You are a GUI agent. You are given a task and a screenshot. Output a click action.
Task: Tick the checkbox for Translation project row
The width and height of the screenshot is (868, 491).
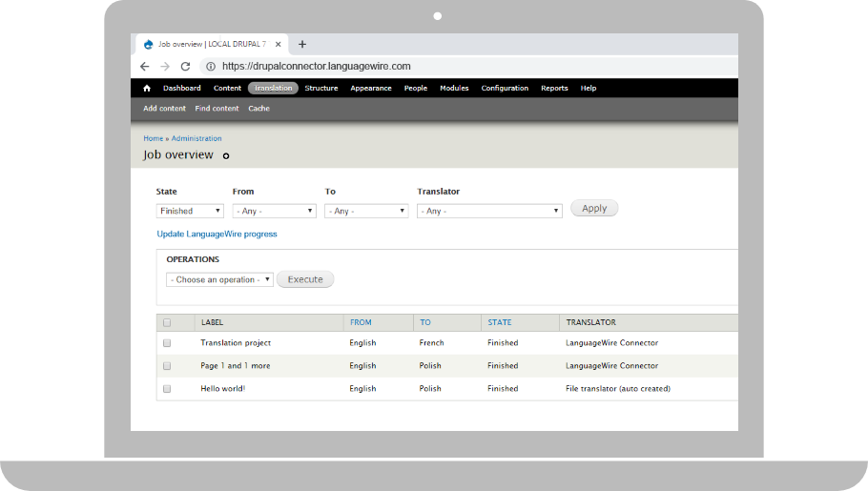pos(167,343)
